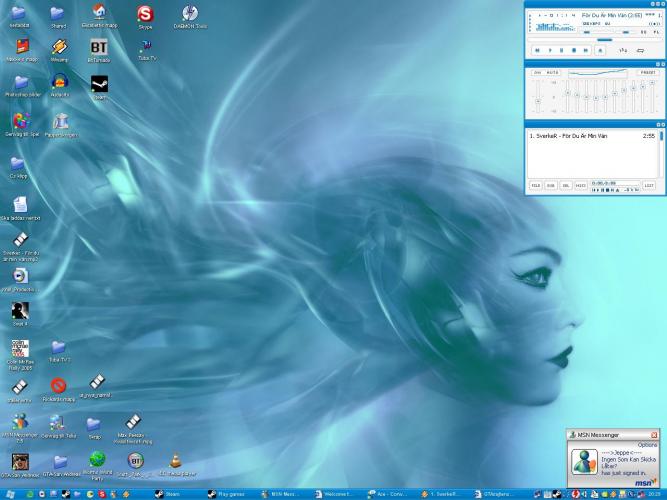Open the playlist LIST options menu
This screenshot has width=667, height=500.
pyautogui.click(x=649, y=185)
